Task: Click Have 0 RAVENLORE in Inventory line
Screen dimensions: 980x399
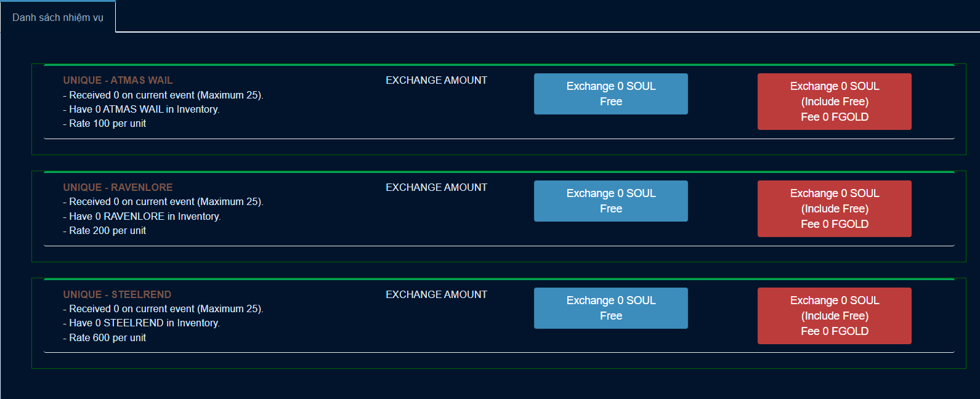Action: pyautogui.click(x=142, y=216)
